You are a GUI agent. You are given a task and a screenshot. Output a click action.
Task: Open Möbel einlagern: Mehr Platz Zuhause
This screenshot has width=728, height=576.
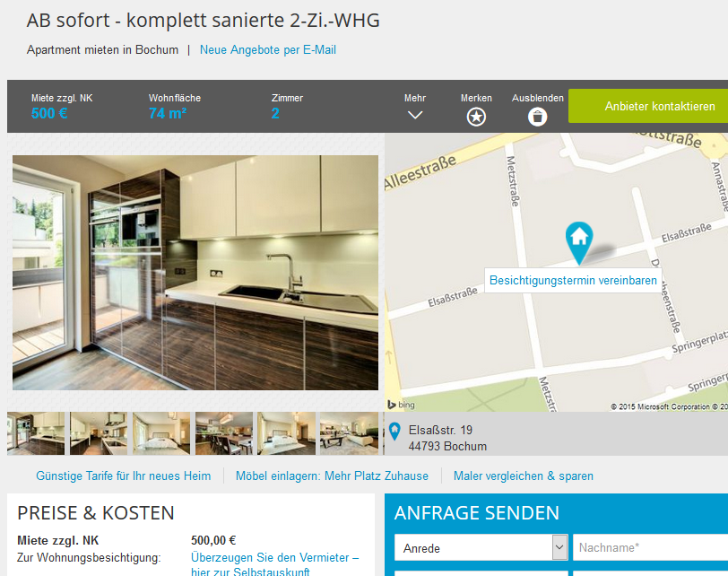click(x=332, y=476)
